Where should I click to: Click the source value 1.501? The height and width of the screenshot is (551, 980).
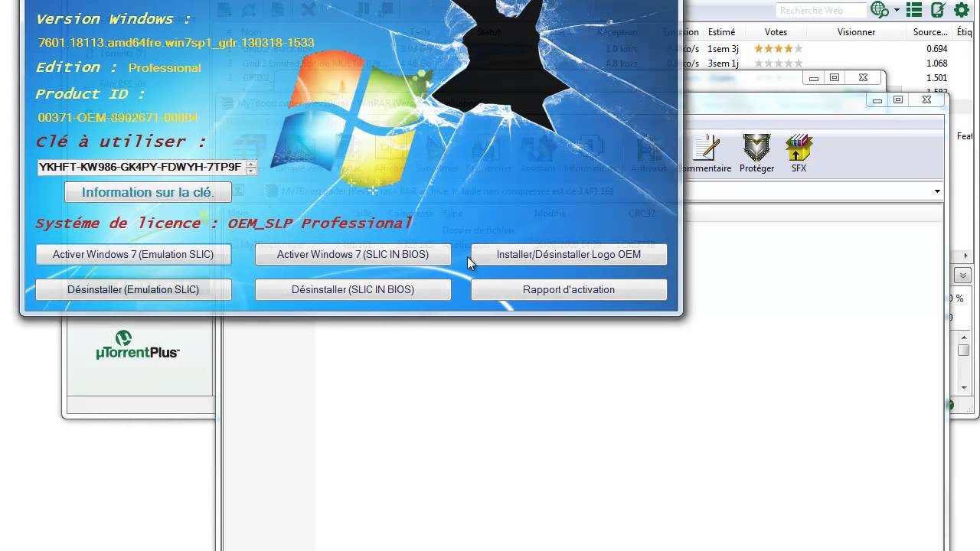[x=937, y=78]
